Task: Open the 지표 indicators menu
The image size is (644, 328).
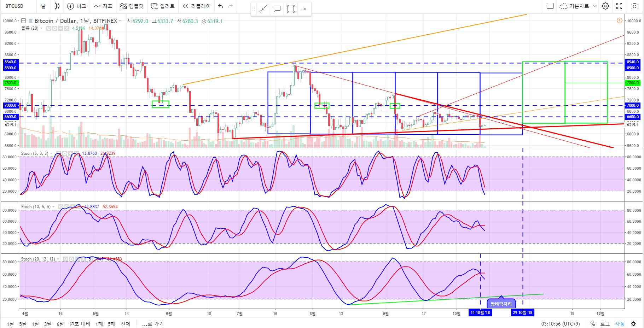Action: [103, 6]
